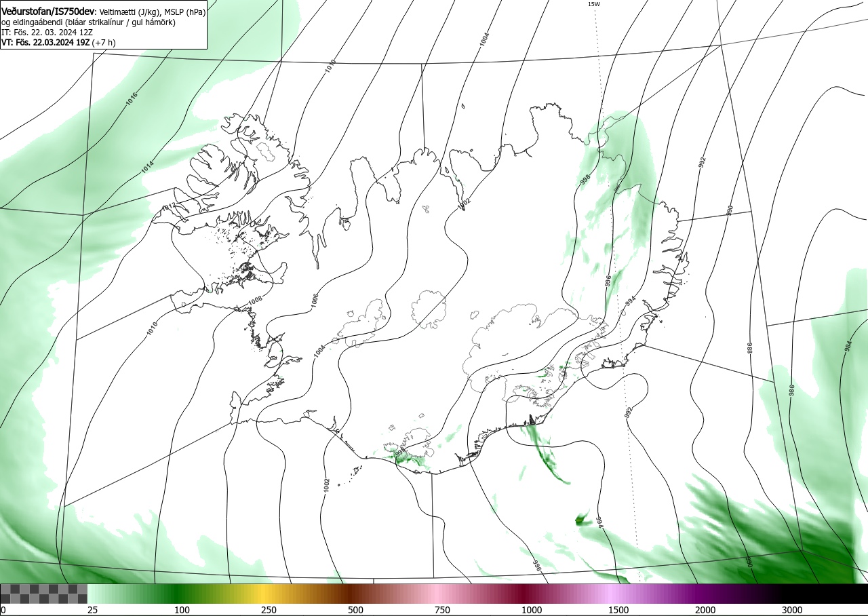Click the dark green colorbar segment above 100
The width and height of the screenshot is (868, 616).
[178, 594]
